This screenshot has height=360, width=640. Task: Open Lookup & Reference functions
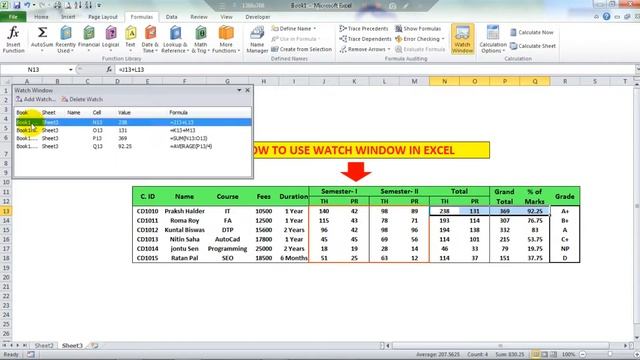(x=175, y=39)
